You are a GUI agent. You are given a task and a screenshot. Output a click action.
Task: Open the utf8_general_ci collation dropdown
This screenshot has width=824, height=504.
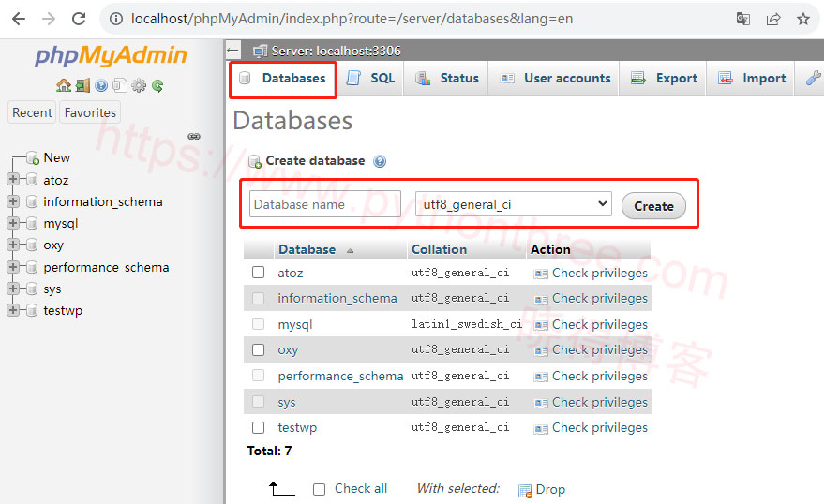pos(514,204)
